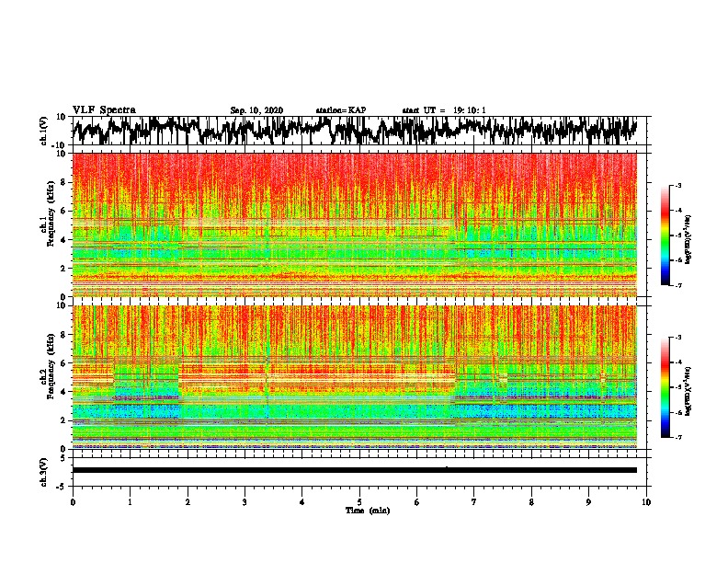This screenshot has width=728, height=563.
Task: Click the ch.1 spectrogram color scale bar
Action: coord(665,236)
